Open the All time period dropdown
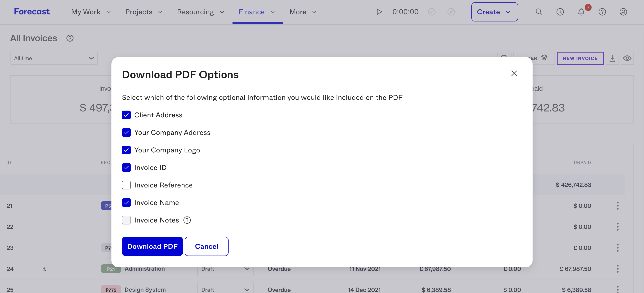 click(x=54, y=58)
